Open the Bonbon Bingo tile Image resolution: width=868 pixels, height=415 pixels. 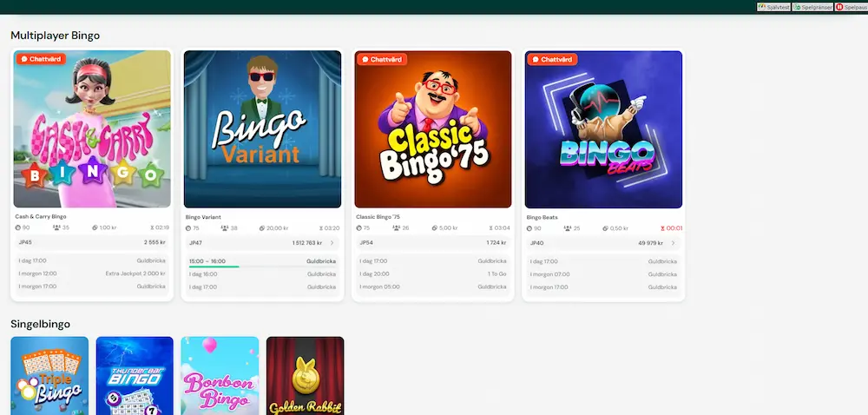pos(220,376)
